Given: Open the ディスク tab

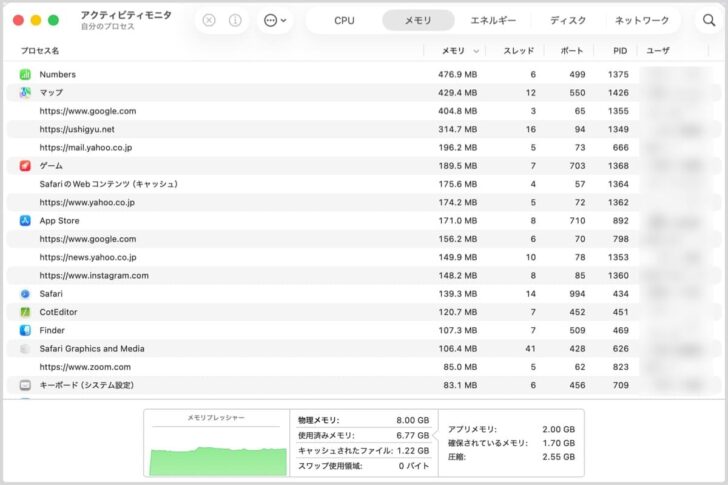Looking at the screenshot, I should [x=568, y=20].
